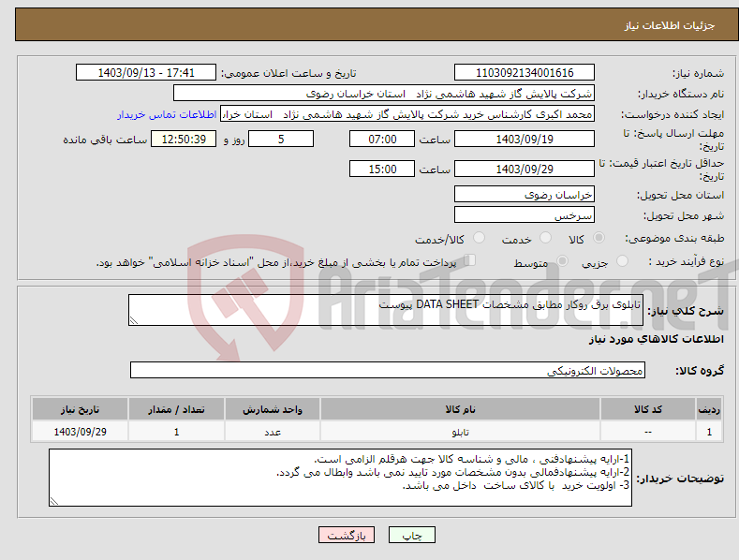Click the response deadline date 1403/09/19
Viewport: 739px width, 560px height.
[x=525, y=139]
